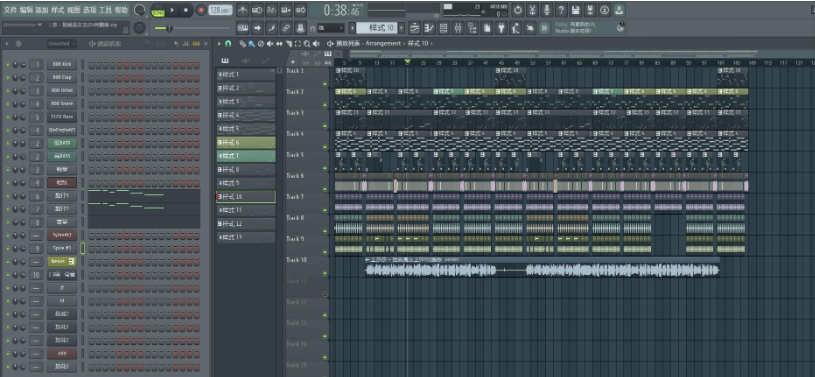The width and height of the screenshot is (815, 377).
Task: Open the 808 Snare channel button
Action: (x=62, y=104)
